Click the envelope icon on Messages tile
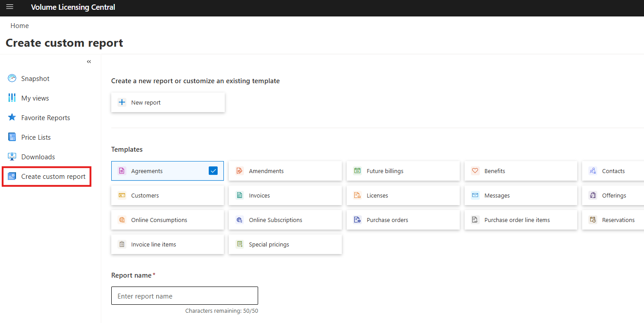The width and height of the screenshot is (644, 323). tap(475, 195)
